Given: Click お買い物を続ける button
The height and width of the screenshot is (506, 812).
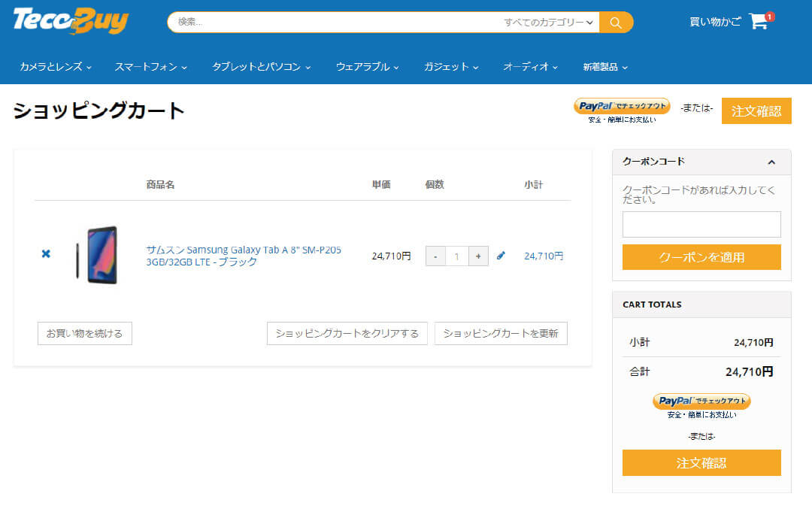Looking at the screenshot, I should point(85,334).
